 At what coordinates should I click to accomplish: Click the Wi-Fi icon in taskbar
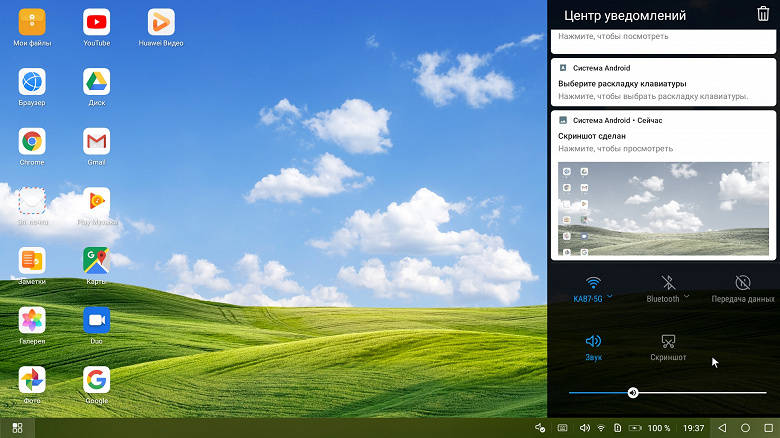601,428
